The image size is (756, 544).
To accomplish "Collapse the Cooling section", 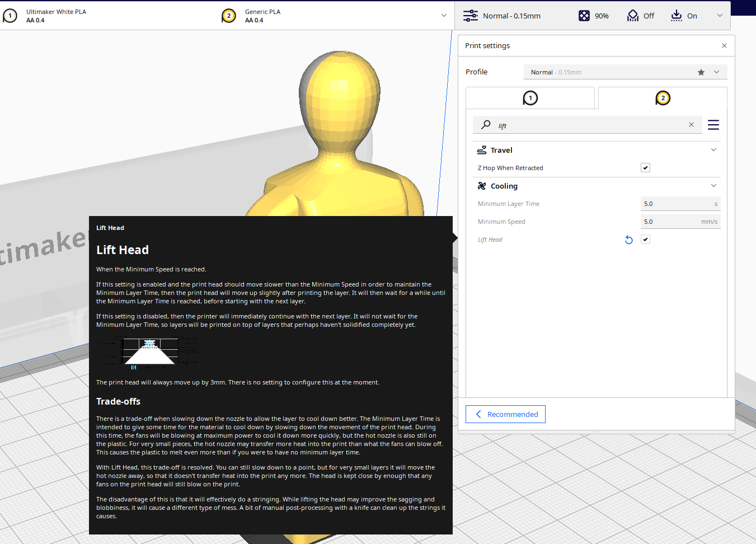I will (x=713, y=185).
